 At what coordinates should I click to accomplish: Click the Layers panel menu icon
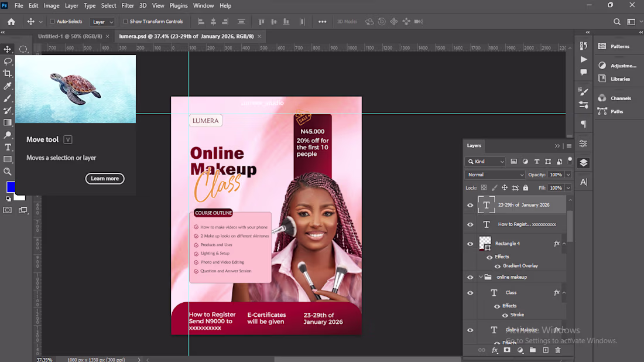coord(569,146)
